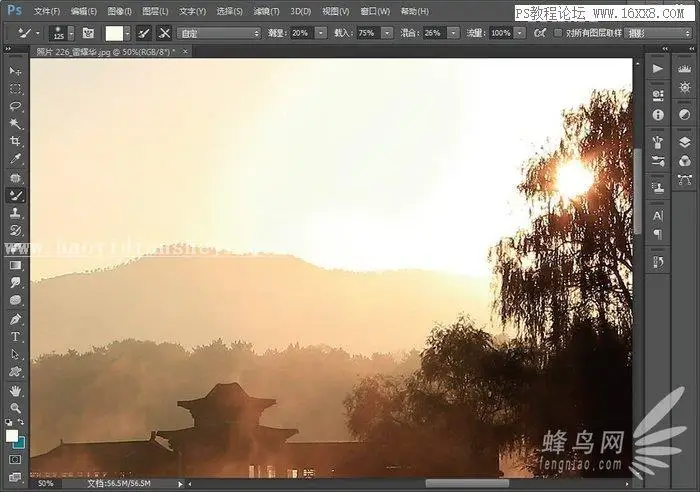The image size is (700, 492).
Task: Select the Smudge tool
Action: (15, 282)
